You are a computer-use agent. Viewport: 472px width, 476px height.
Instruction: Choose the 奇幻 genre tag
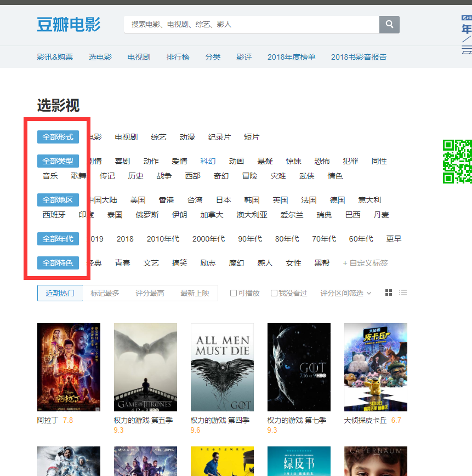click(x=221, y=176)
